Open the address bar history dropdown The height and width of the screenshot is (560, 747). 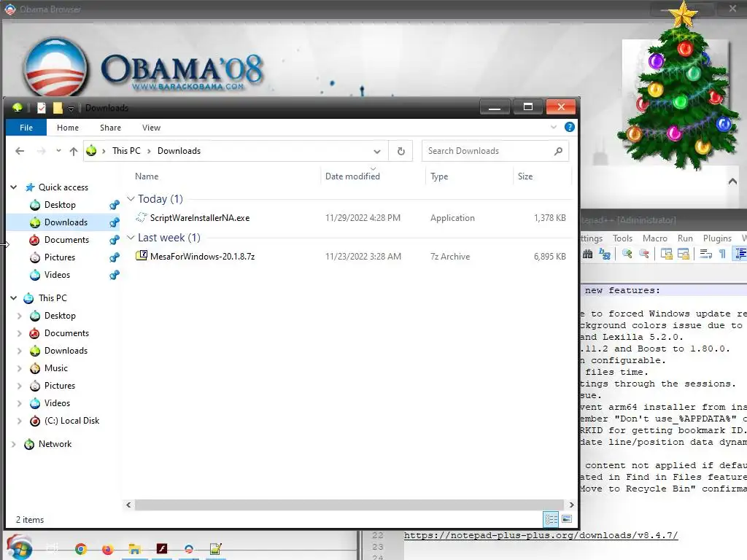tap(377, 152)
